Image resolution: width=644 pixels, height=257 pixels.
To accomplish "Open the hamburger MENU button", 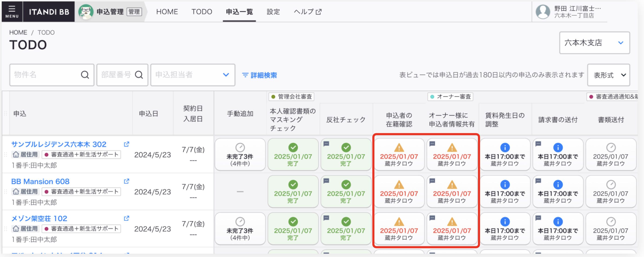I will click(x=12, y=12).
